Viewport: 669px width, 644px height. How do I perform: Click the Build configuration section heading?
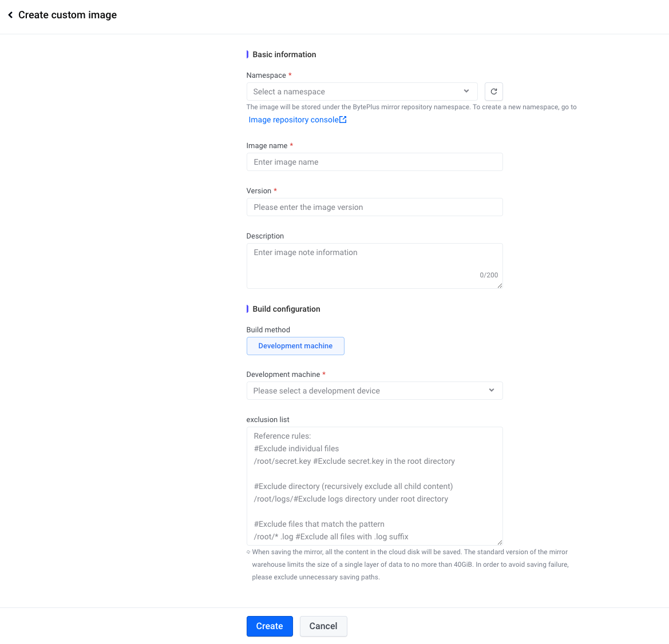point(286,309)
